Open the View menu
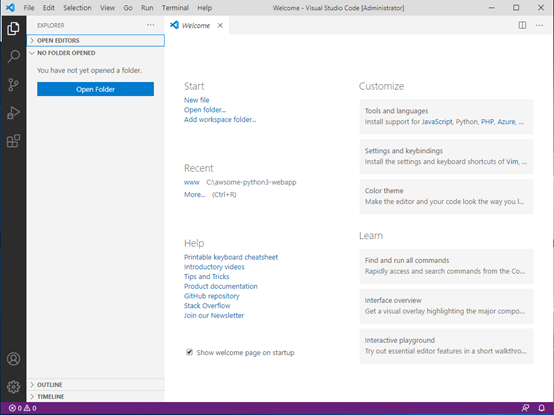 107,8
